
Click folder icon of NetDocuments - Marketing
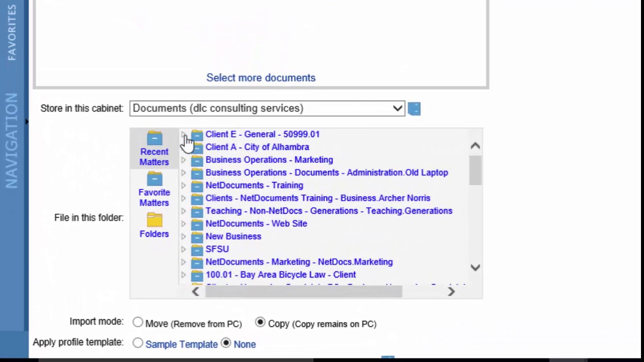[x=197, y=262]
